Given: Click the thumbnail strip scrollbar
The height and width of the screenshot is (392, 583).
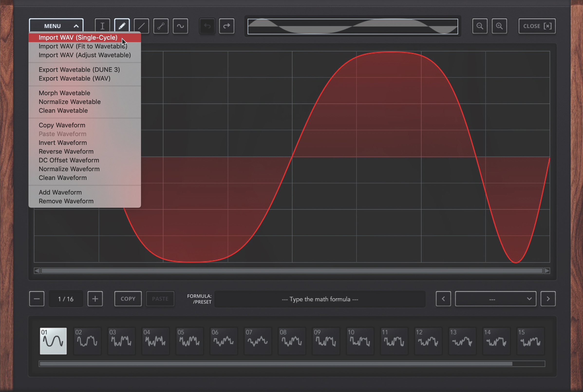Looking at the screenshot, I should pos(292,364).
